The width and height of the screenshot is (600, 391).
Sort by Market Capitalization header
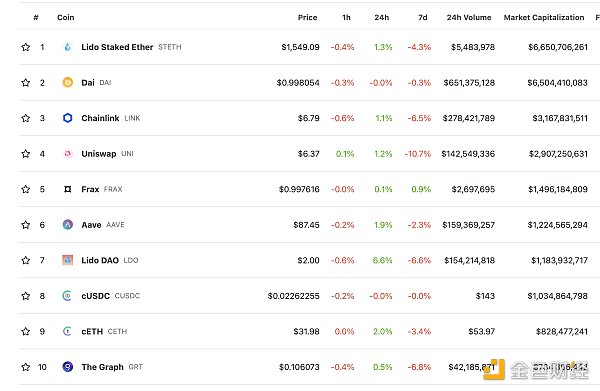pos(544,17)
